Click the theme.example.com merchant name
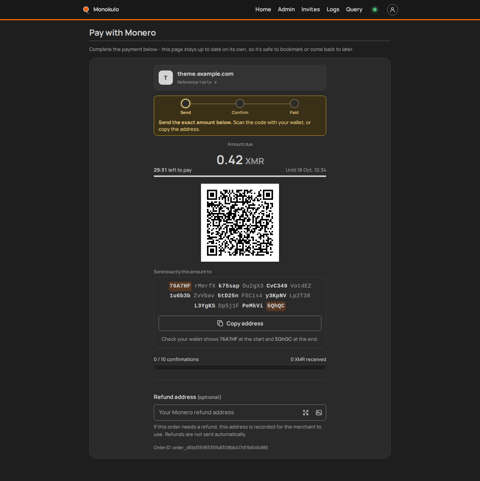 (x=205, y=74)
